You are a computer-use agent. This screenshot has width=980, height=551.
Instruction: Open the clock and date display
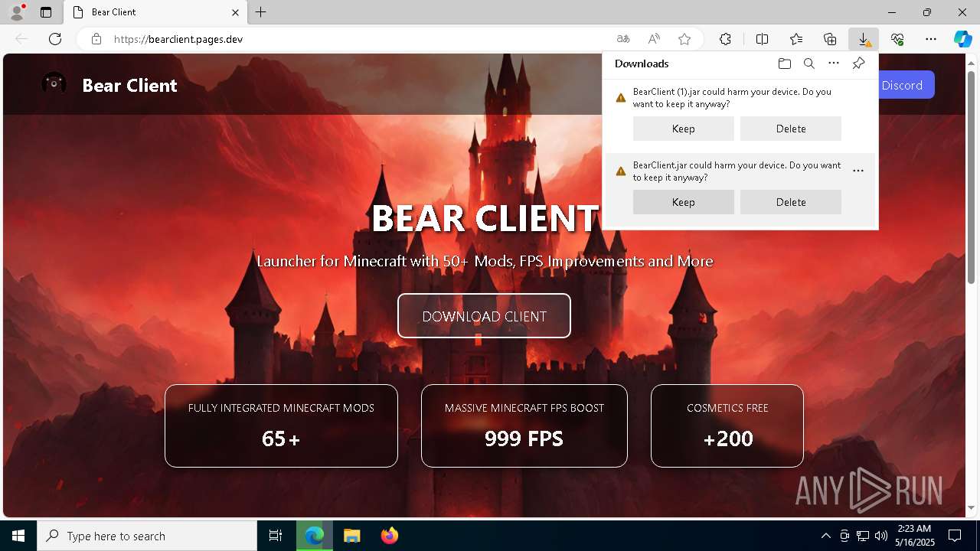914,536
